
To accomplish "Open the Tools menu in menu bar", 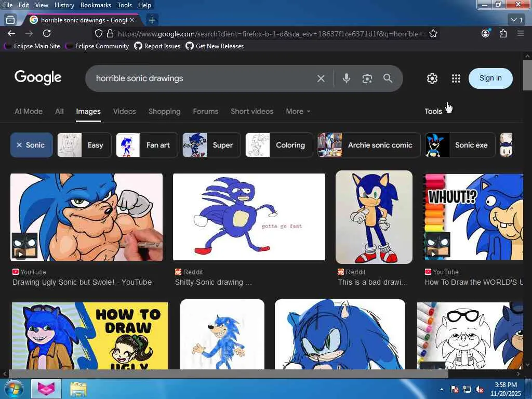I will (x=125, y=5).
